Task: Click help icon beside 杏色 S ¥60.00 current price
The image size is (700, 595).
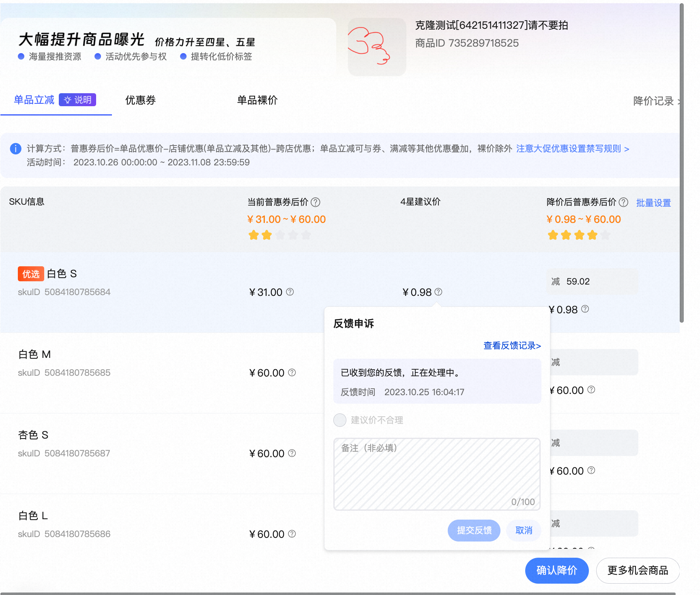Action: click(x=292, y=453)
